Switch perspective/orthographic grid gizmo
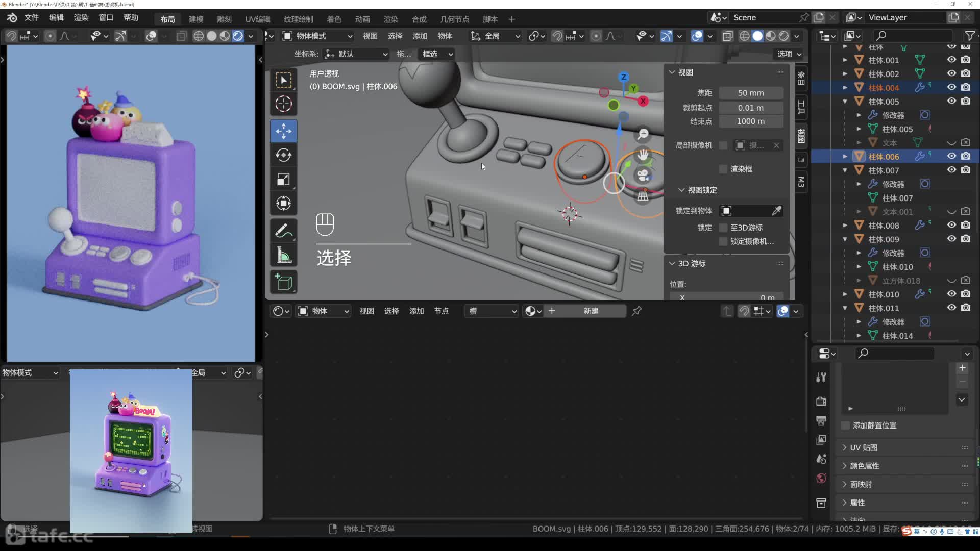Viewport: 980px width, 551px height. pyautogui.click(x=643, y=195)
